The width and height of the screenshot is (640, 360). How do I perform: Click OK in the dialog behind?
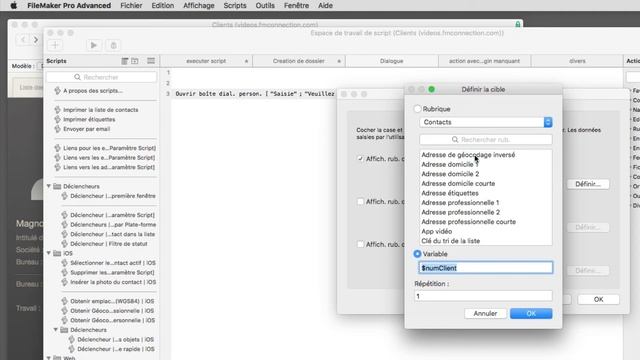click(598, 299)
